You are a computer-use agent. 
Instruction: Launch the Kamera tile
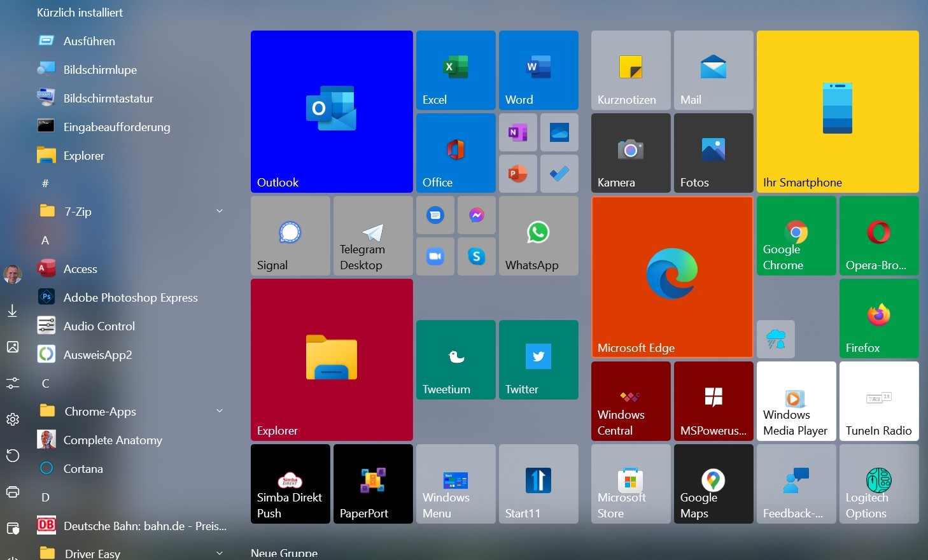pos(631,153)
